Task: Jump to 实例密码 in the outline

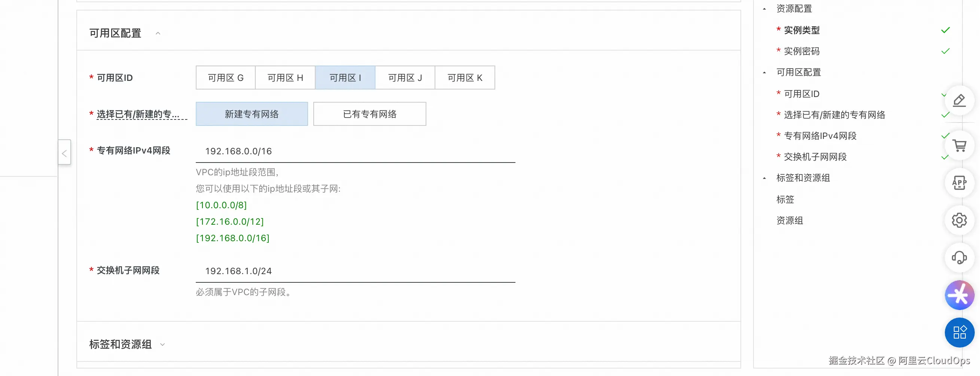Action: click(x=801, y=51)
